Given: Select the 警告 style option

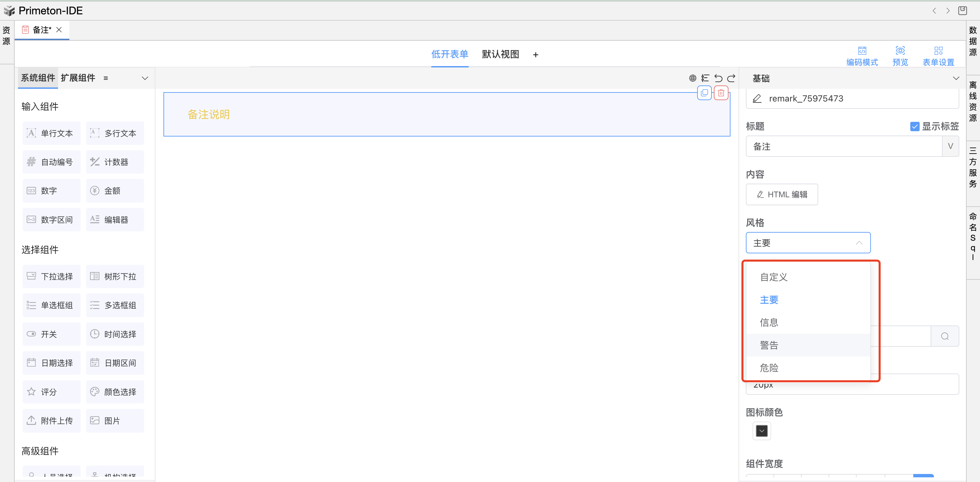Looking at the screenshot, I should (x=769, y=345).
